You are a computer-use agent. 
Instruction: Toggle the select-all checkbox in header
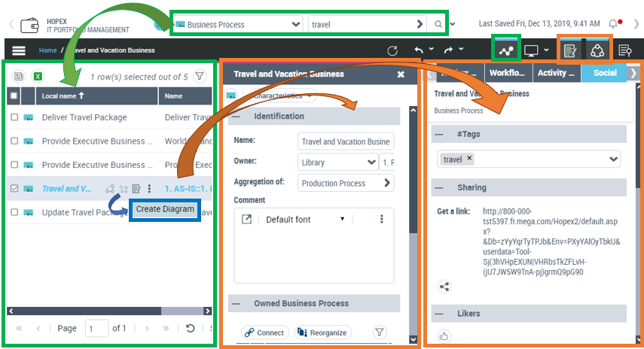[14, 96]
